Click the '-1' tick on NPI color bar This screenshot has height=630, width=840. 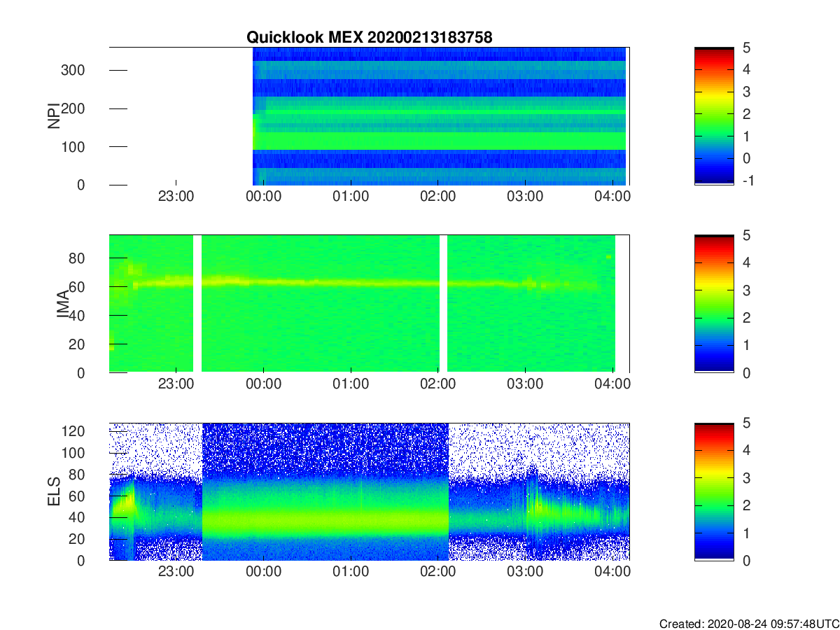pyautogui.click(x=750, y=181)
